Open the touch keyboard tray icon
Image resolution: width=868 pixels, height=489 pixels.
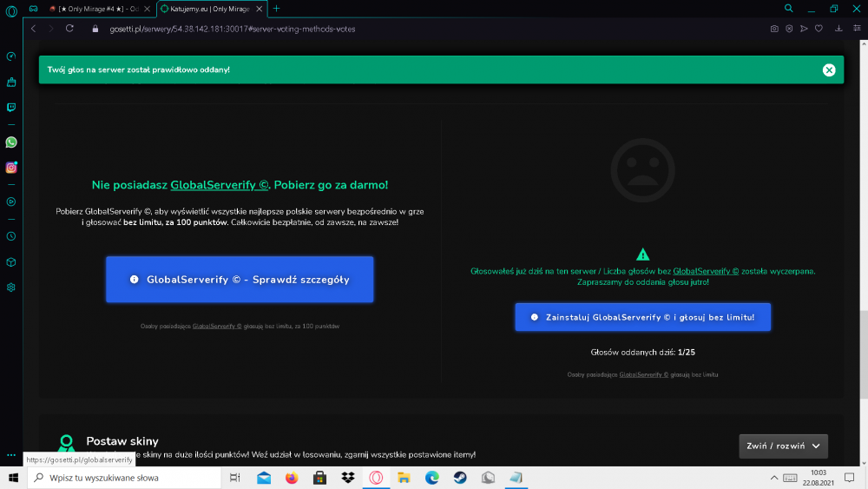coord(790,478)
